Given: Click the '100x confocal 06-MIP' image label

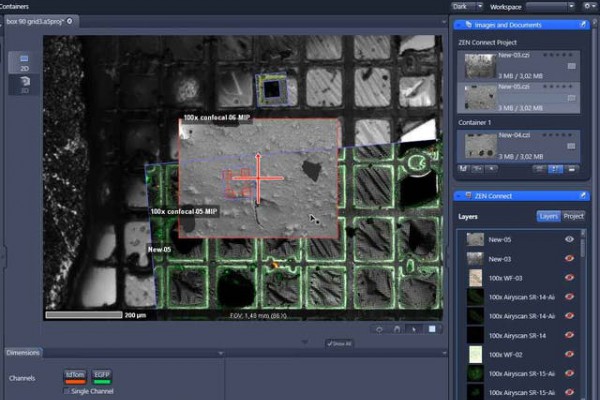Looking at the screenshot, I should [x=216, y=118].
